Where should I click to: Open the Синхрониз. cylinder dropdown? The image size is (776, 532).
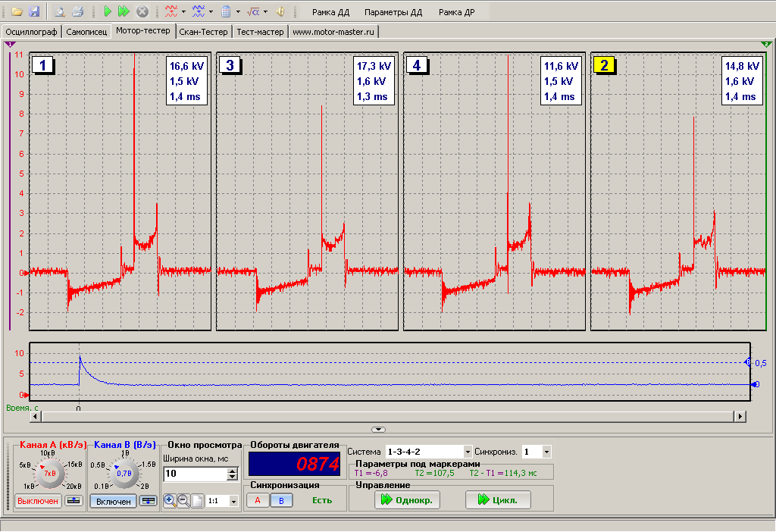pyautogui.click(x=546, y=452)
